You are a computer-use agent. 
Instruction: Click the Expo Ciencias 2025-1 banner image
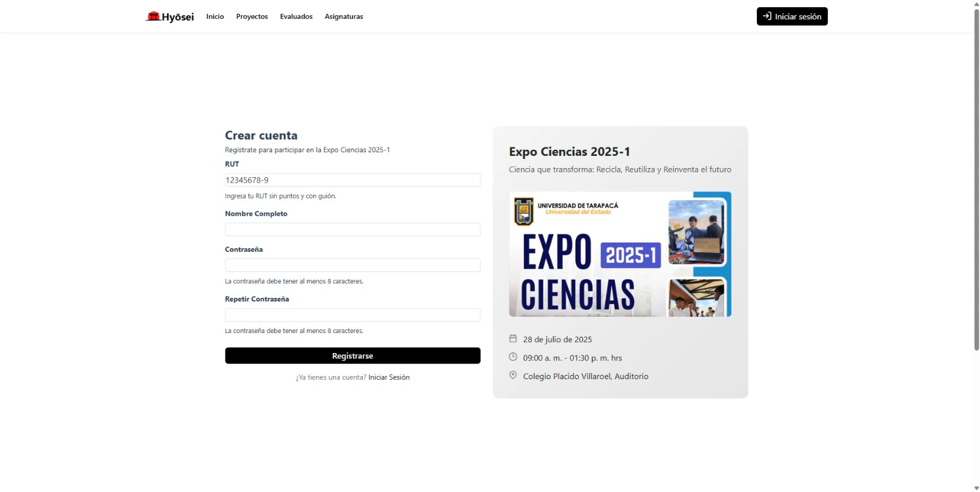pos(620,254)
